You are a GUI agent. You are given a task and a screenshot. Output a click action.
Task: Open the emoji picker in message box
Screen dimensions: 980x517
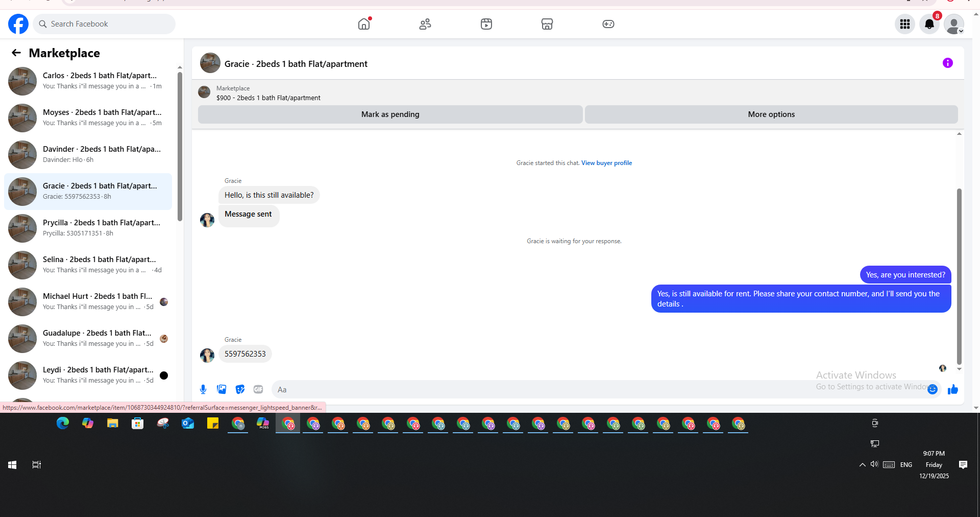(933, 389)
